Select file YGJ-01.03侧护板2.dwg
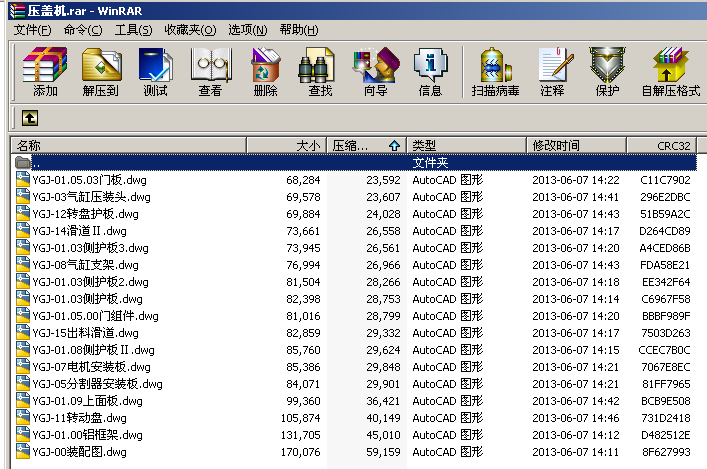Screen dimensions: 707x469 (x=90, y=282)
